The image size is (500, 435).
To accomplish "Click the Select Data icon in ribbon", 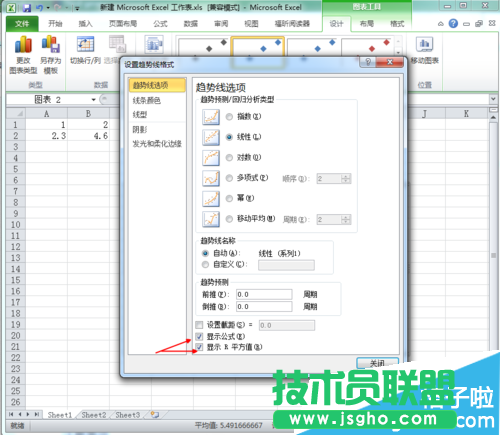I will (117, 44).
